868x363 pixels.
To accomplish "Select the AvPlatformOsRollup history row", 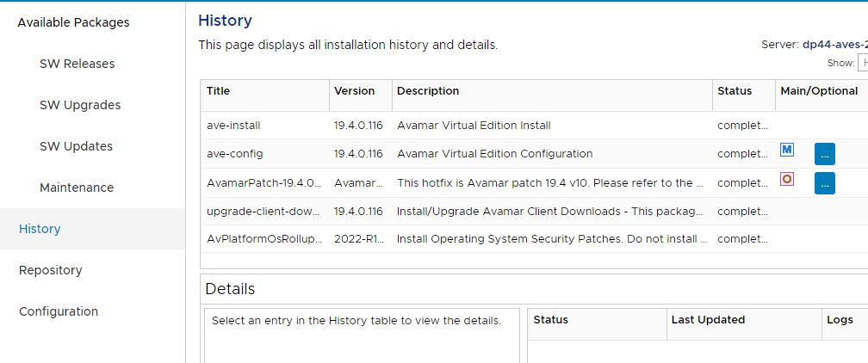I will click(x=263, y=239).
